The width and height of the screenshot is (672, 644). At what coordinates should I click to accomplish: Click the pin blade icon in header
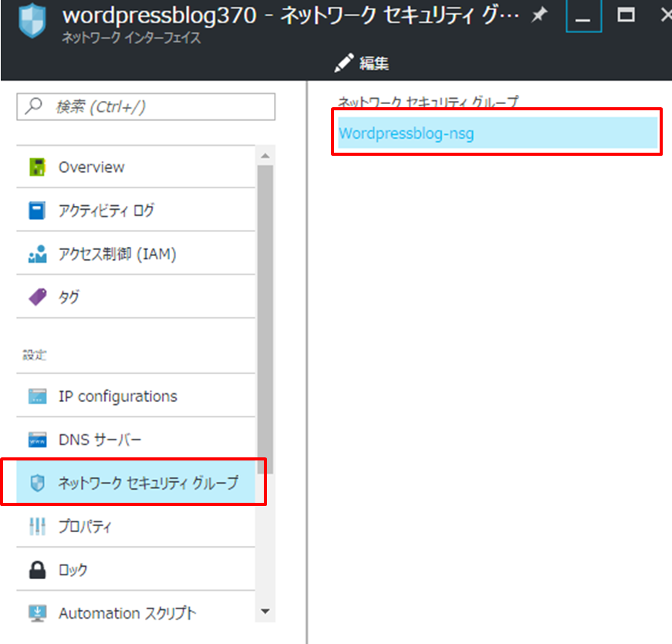539,15
